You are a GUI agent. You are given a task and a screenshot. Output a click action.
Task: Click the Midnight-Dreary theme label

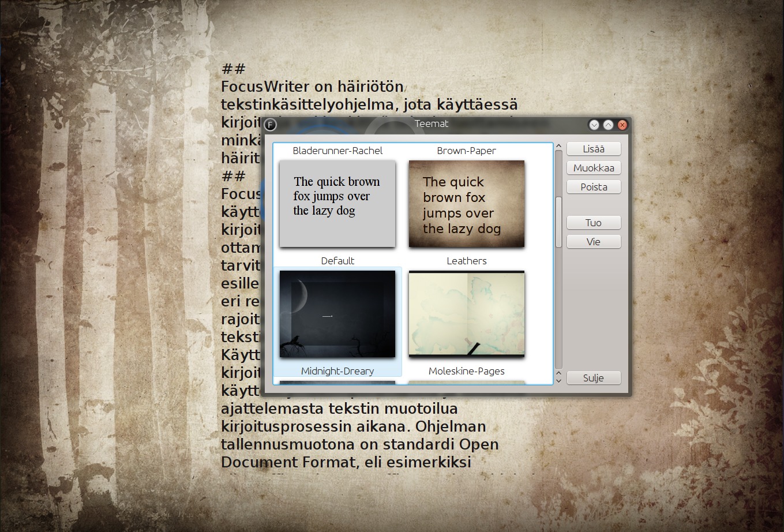tap(337, 371)
